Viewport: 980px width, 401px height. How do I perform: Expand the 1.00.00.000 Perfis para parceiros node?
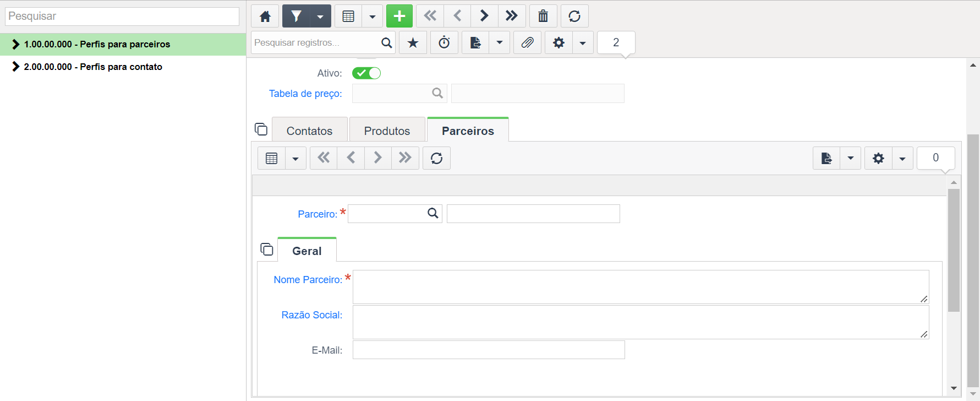[x=15, y=44]
